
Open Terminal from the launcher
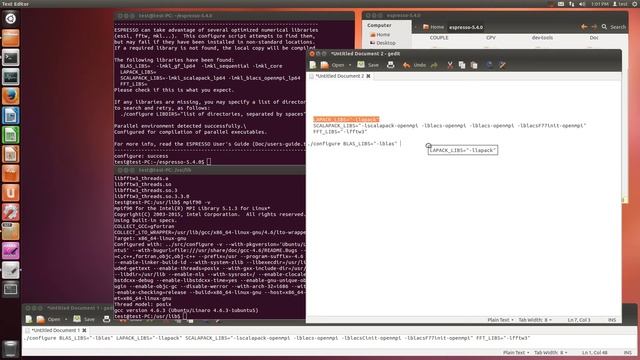(11, 58)
